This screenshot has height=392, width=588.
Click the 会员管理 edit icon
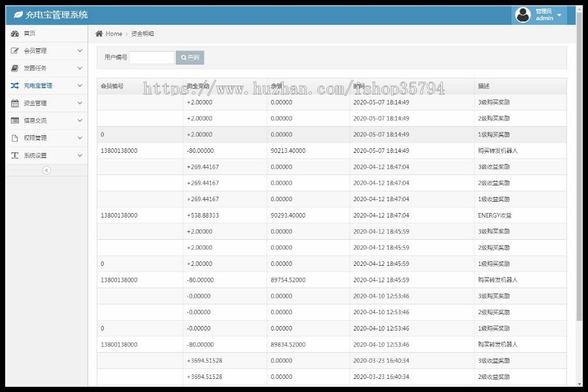(x=15, y=51)
